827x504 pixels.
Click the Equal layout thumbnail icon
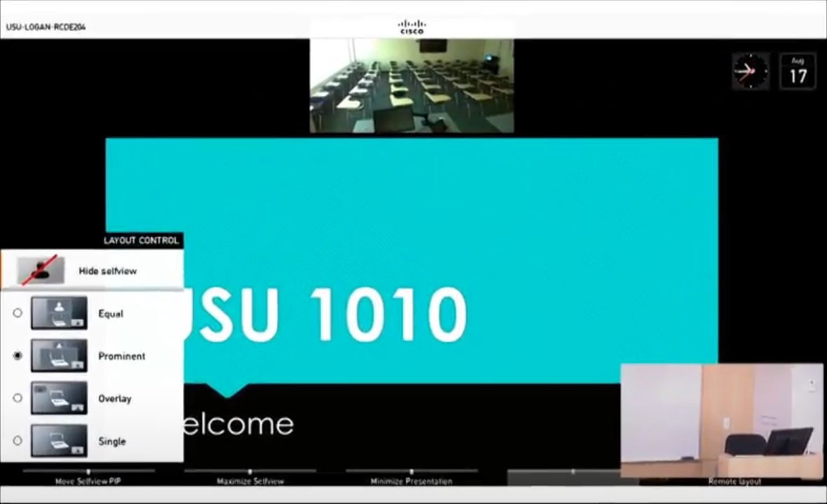pyautogui.click(x=59, y=313)
